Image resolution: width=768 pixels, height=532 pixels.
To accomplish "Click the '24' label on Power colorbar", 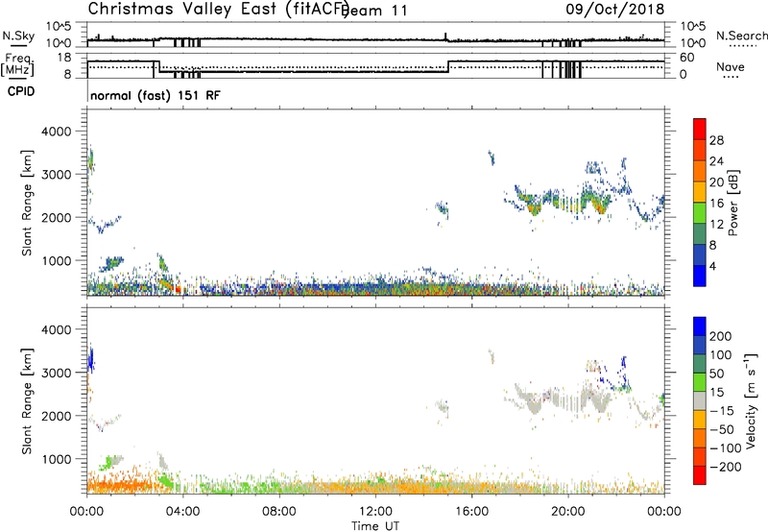I will coord(716,161).
